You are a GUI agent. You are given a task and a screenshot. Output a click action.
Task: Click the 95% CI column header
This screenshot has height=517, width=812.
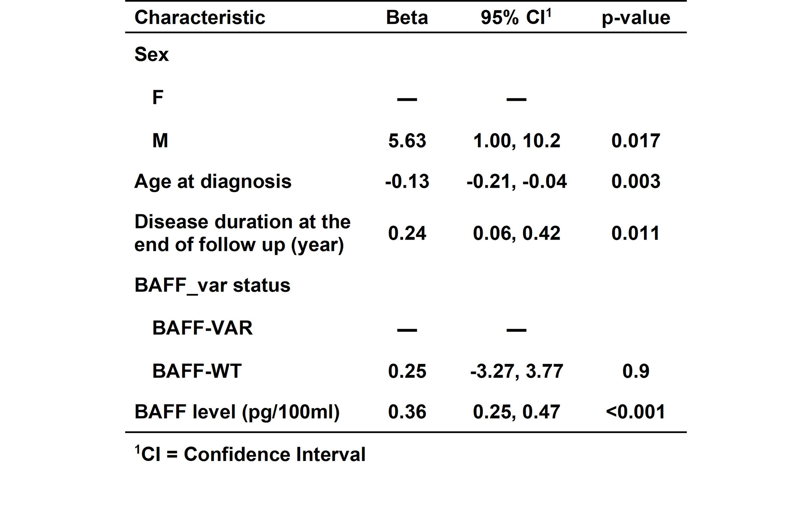[516, 18]
